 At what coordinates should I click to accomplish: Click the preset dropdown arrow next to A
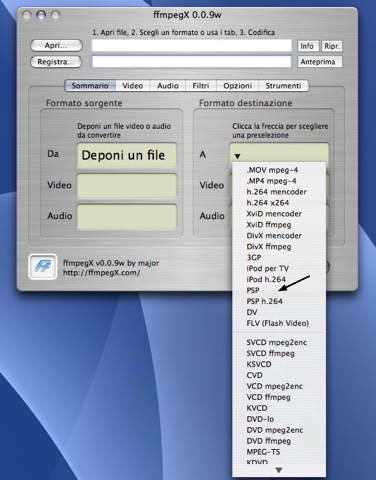pyautogui.click(x=237, y=156)
